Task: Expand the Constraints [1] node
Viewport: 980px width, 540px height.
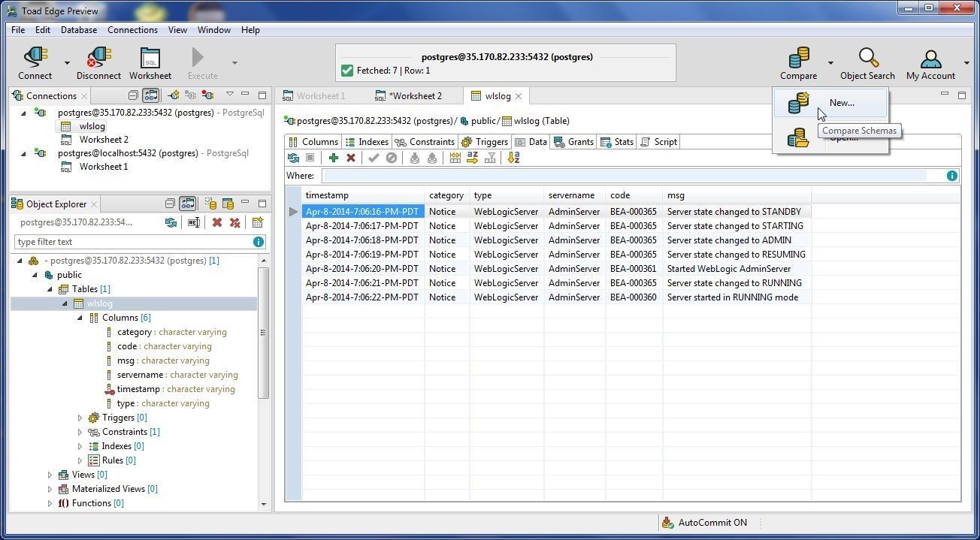Action: click(80, 432)
